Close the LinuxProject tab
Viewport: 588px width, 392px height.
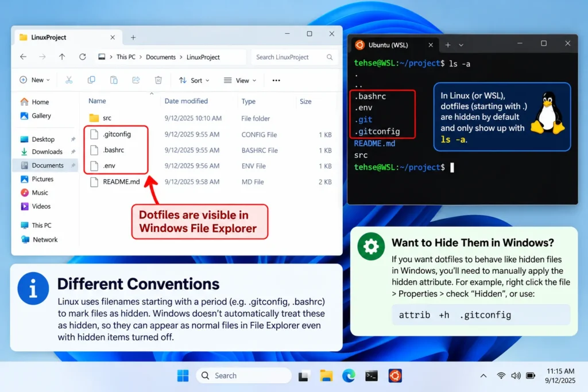pos(113,37)
